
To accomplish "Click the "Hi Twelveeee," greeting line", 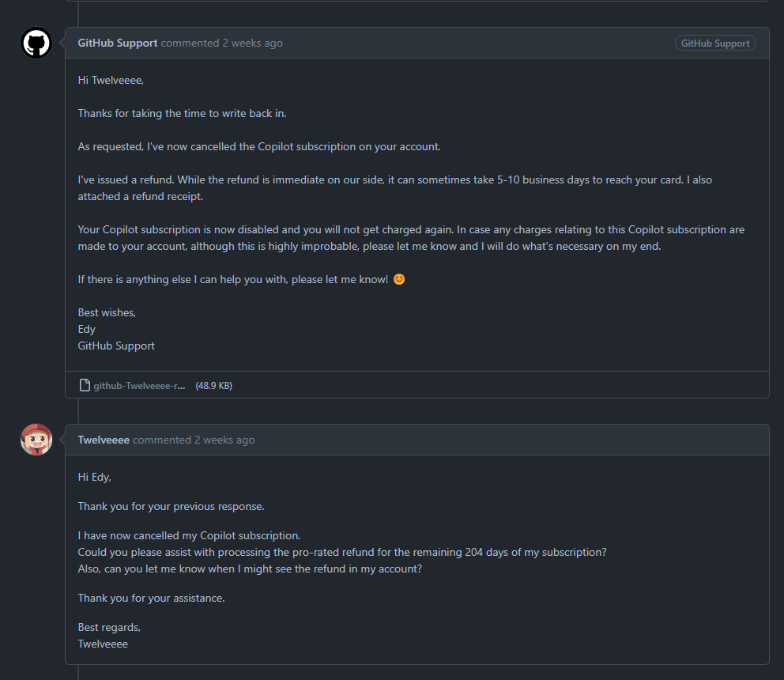I will [111, 80].
